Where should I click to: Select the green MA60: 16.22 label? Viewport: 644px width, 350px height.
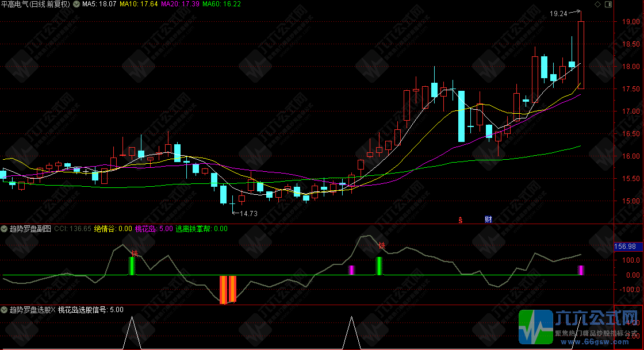(x=222, y=4)
